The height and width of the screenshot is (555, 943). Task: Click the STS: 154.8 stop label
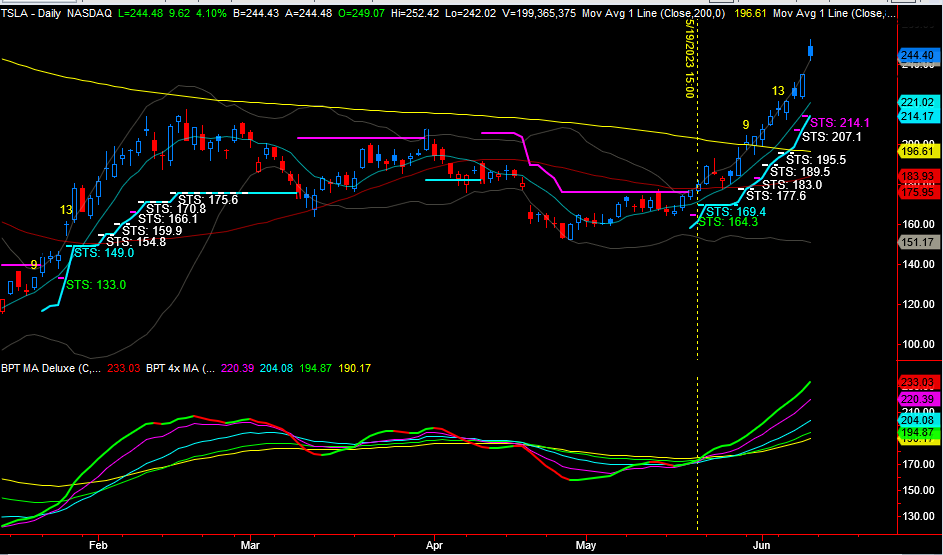136,241
